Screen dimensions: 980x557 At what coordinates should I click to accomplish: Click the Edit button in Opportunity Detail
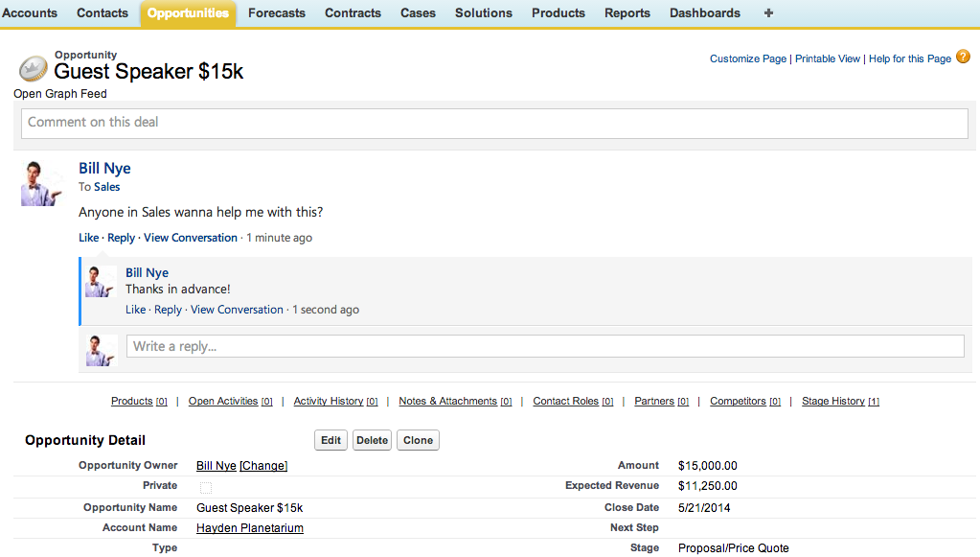(330, 440)
